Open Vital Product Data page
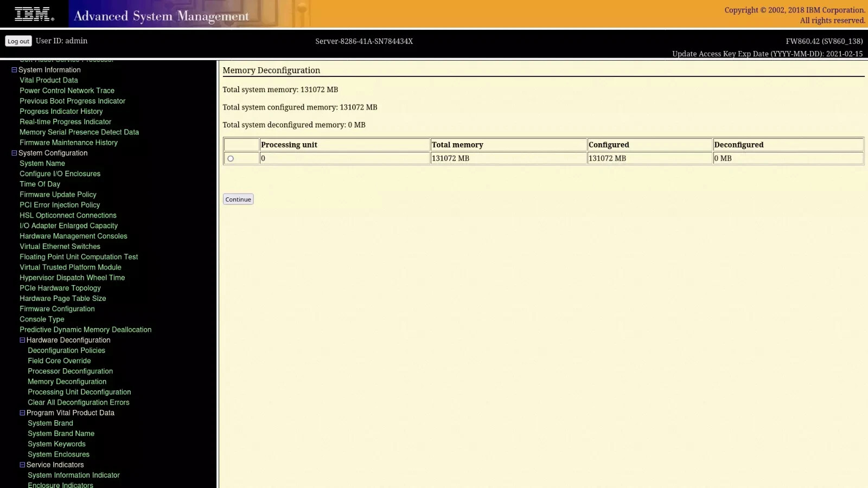Image resolution: width=868 pixels, height=488 pixels. 49,80
